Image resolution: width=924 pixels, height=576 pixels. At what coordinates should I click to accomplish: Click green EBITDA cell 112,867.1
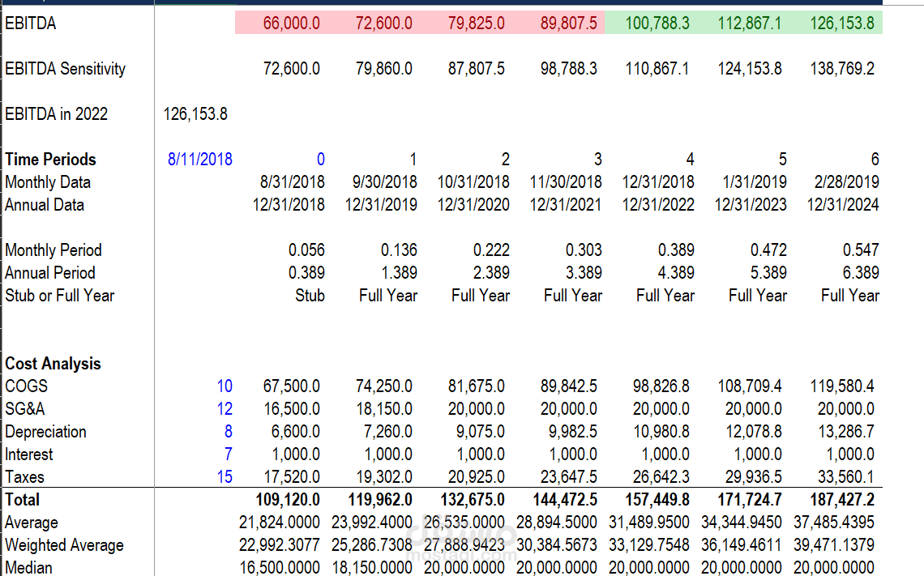750,23
